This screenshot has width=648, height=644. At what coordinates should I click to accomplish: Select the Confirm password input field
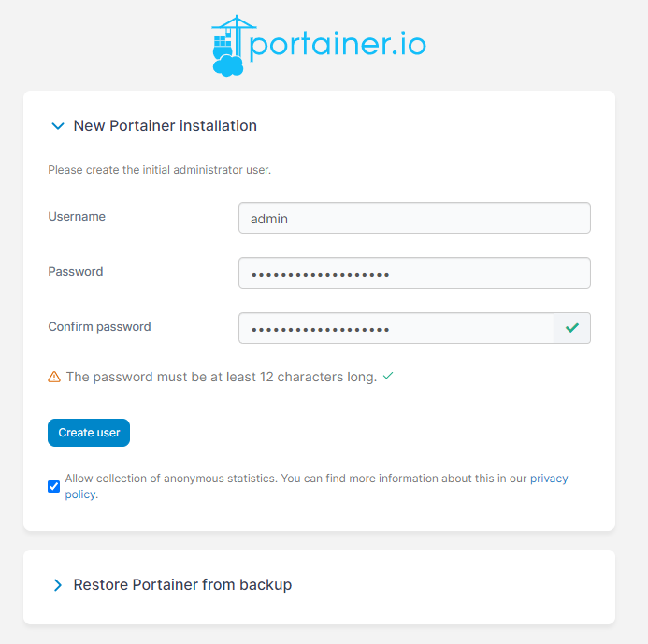pyautogui.click(x=396, y=329)
